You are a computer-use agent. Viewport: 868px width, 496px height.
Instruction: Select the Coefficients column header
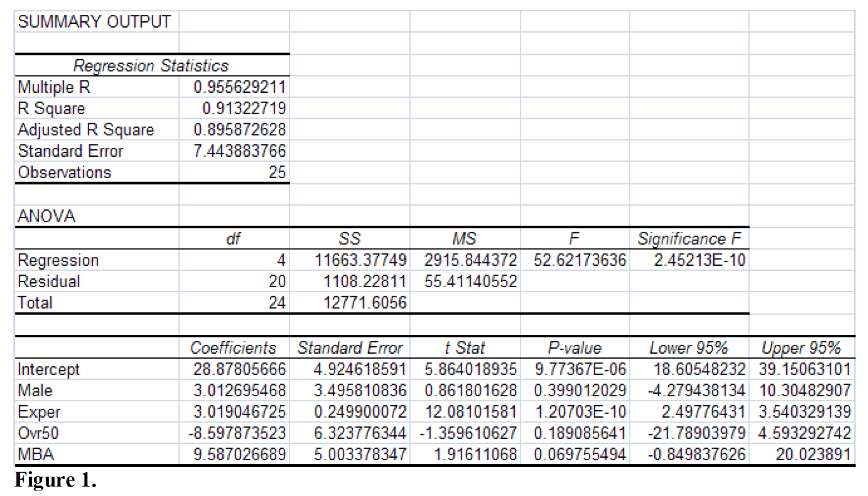point(233,348)
